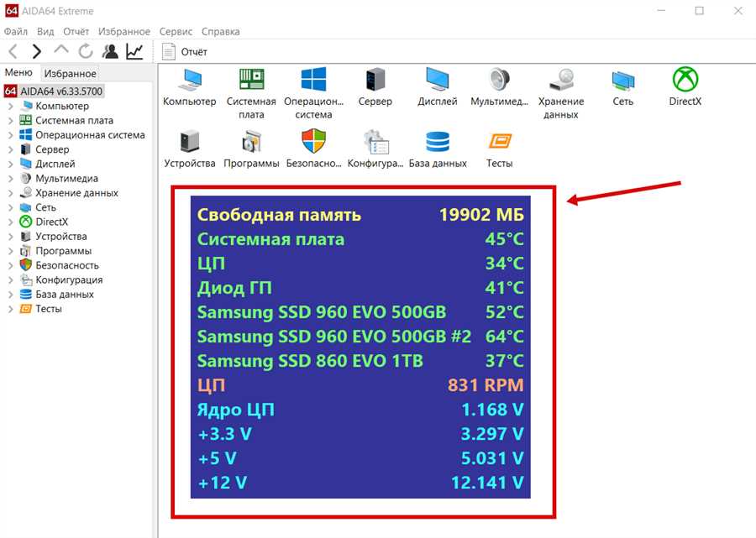Select Системная плата in the sidebar tree
Image resolution: width=756 pixels, height=538 pixels.
66,120
